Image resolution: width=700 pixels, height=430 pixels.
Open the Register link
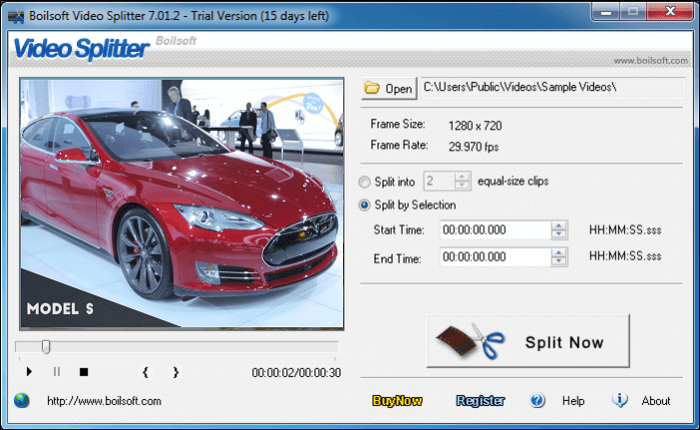tap(481, 401)
